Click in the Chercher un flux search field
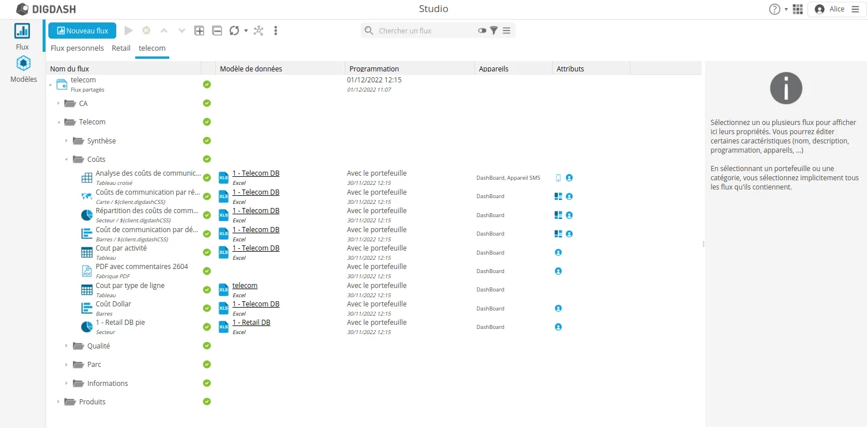The height and width of the screenshot is (428, 868). 423,31
